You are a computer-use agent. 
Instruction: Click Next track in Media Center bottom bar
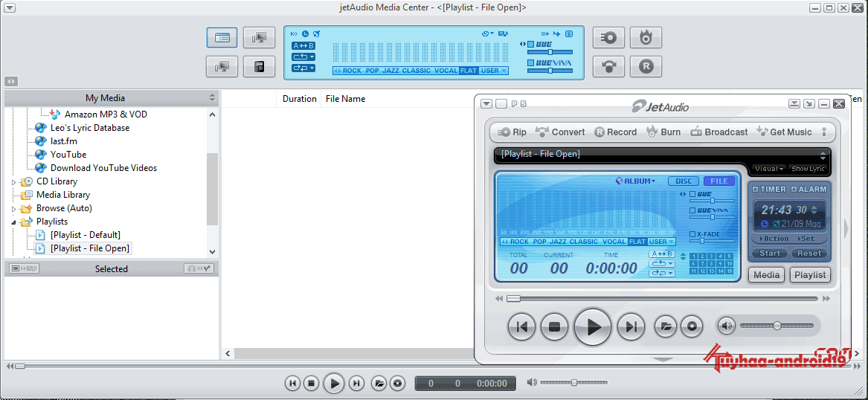pyautogui.click(x=357, y=383)
